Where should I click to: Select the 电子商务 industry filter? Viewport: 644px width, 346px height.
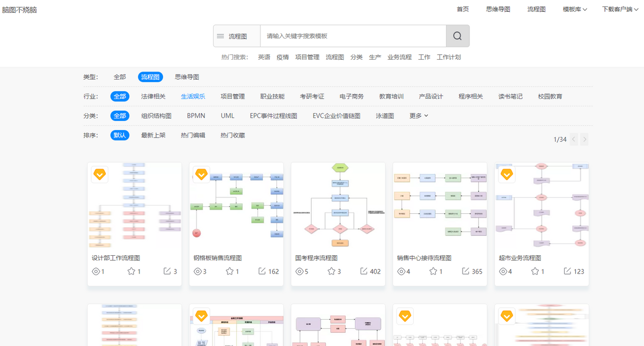click(x=352, y=96)
